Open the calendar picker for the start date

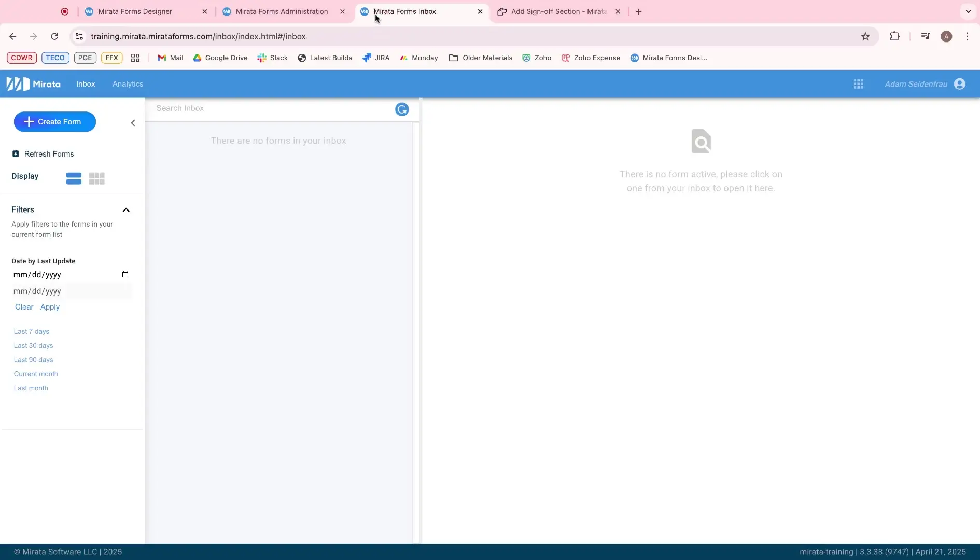click(x=125, y=274)
